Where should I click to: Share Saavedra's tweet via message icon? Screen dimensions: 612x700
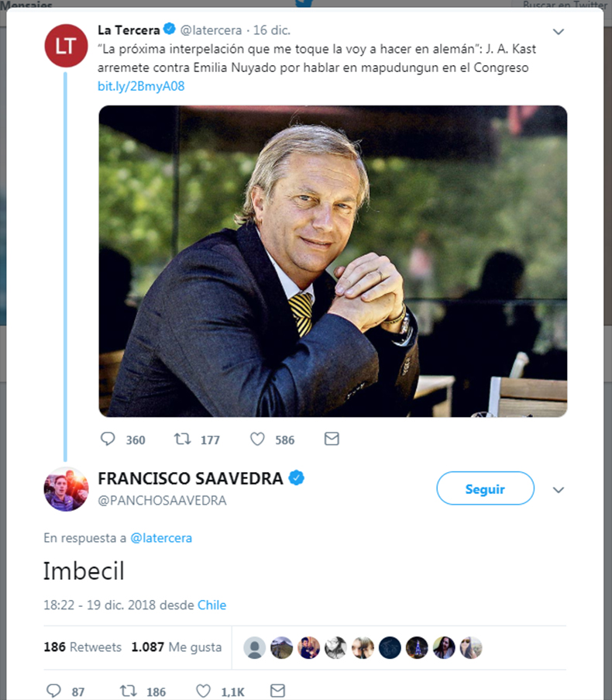point(277,690)
